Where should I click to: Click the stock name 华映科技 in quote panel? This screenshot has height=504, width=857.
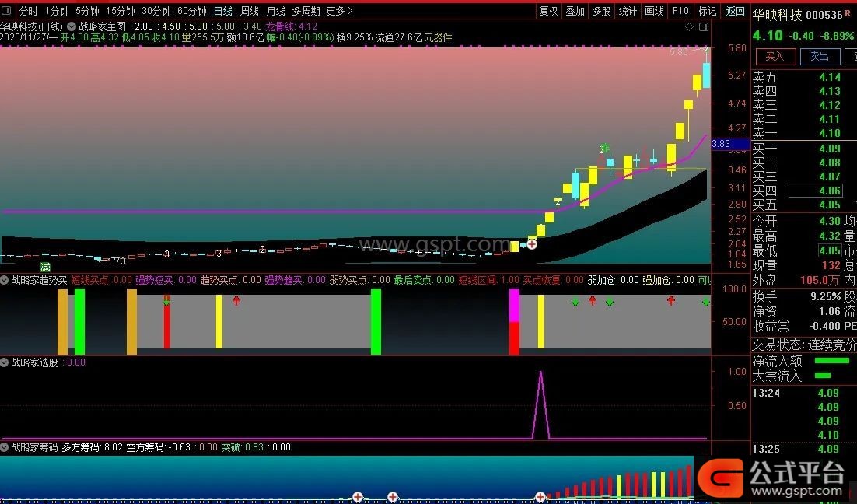(777, 15)
